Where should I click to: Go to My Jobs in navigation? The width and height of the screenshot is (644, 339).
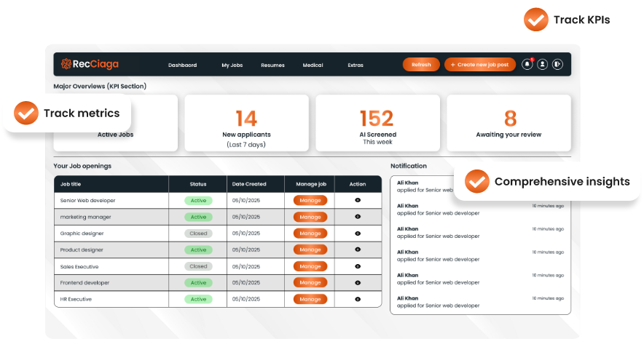(x=232, y=65)
